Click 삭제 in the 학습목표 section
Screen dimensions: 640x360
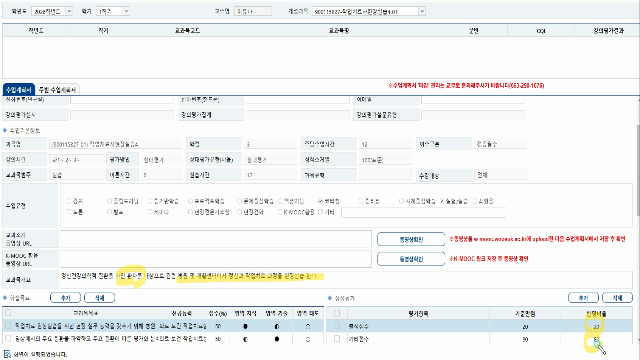(x=99, y=298)
